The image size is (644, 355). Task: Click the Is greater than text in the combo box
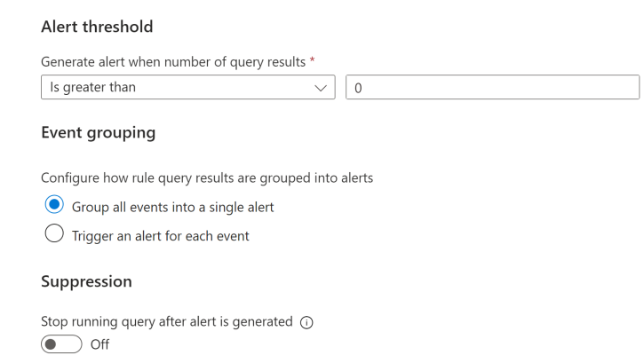pos(93,87)
